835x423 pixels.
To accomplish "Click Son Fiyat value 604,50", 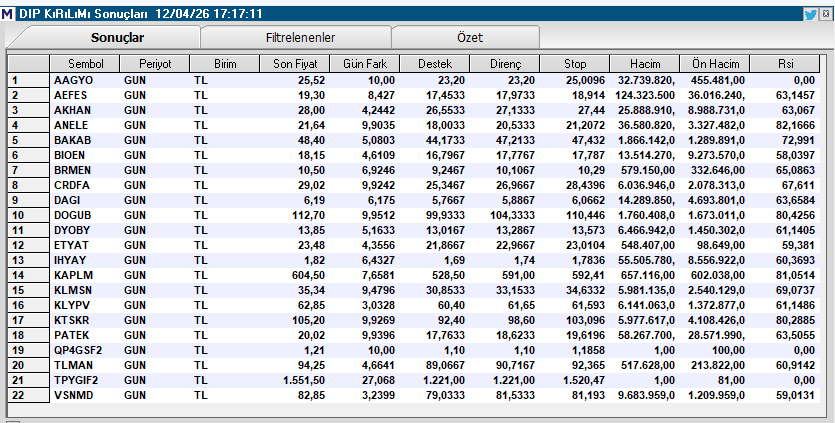I will point(307,275).
